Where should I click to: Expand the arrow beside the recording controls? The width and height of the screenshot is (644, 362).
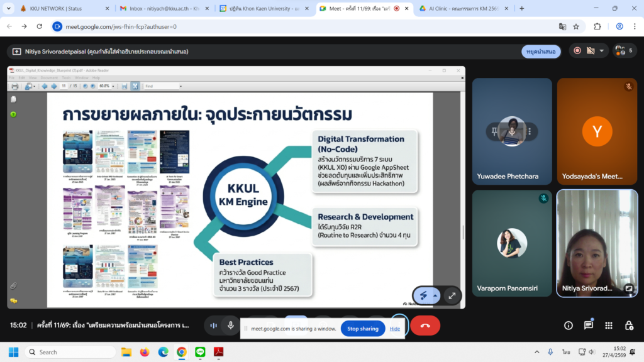point(602,51)
